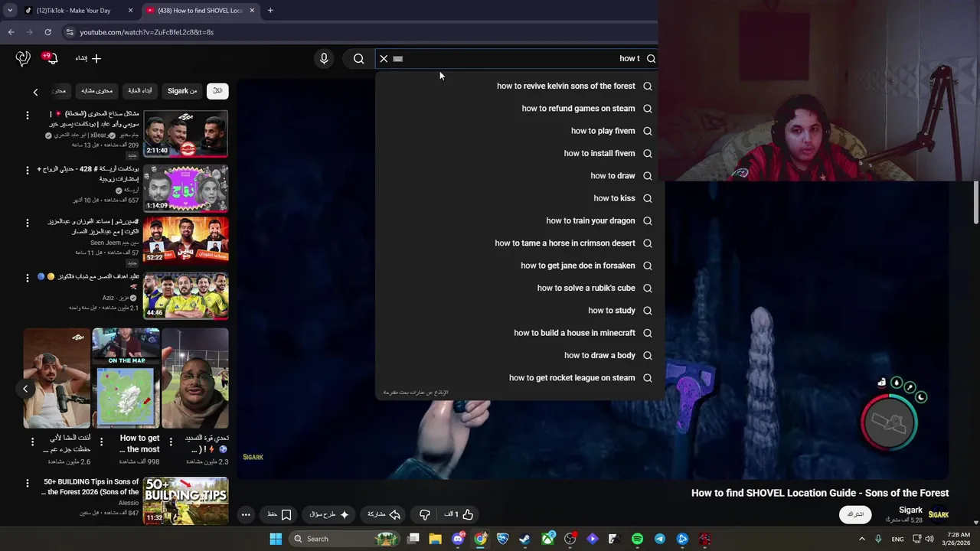Image resolution: width=980 pixels, height=551 pixels.
Task: Open options menu for '50+ BUILDING Tips' video
Action: [28, 483]
